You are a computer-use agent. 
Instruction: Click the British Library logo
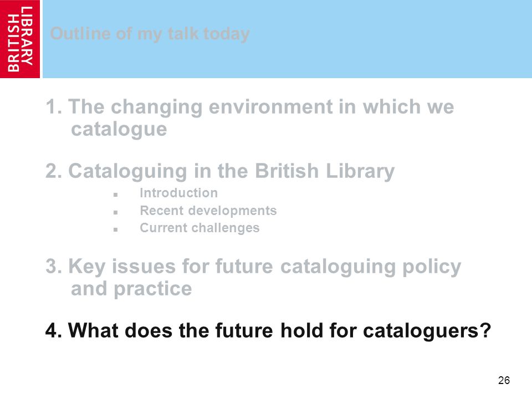click(x=20, y=39)
